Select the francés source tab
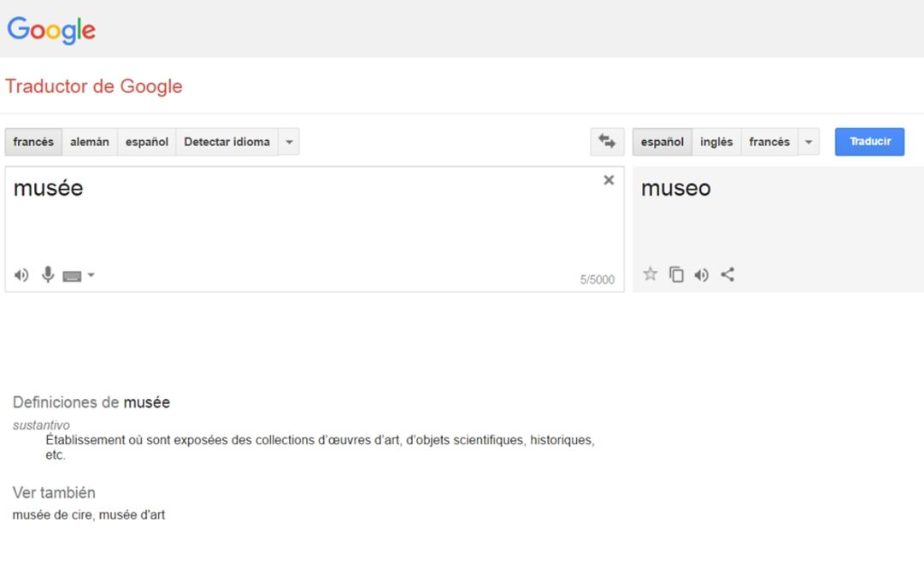Viewport: 924px width, 569px height. click(x=33, y=142)
